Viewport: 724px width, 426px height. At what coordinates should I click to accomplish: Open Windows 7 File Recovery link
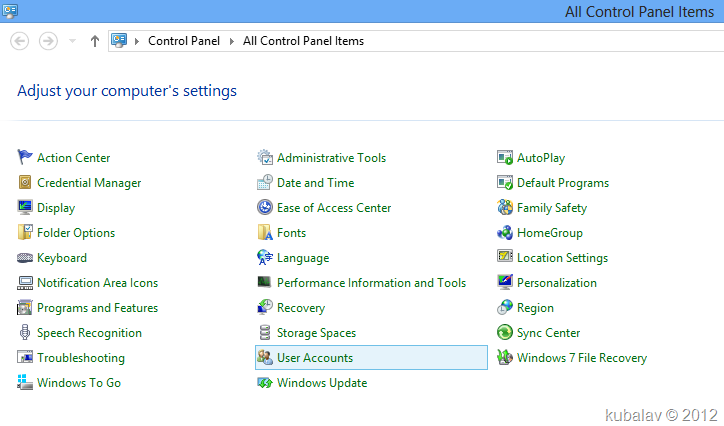point(582,358)
